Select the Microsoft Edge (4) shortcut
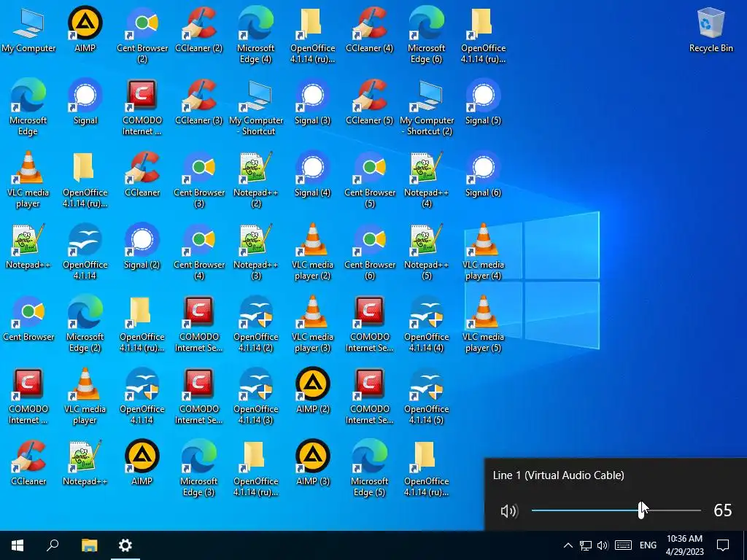This screenshot has width=747, height=560. coord(256,35)
